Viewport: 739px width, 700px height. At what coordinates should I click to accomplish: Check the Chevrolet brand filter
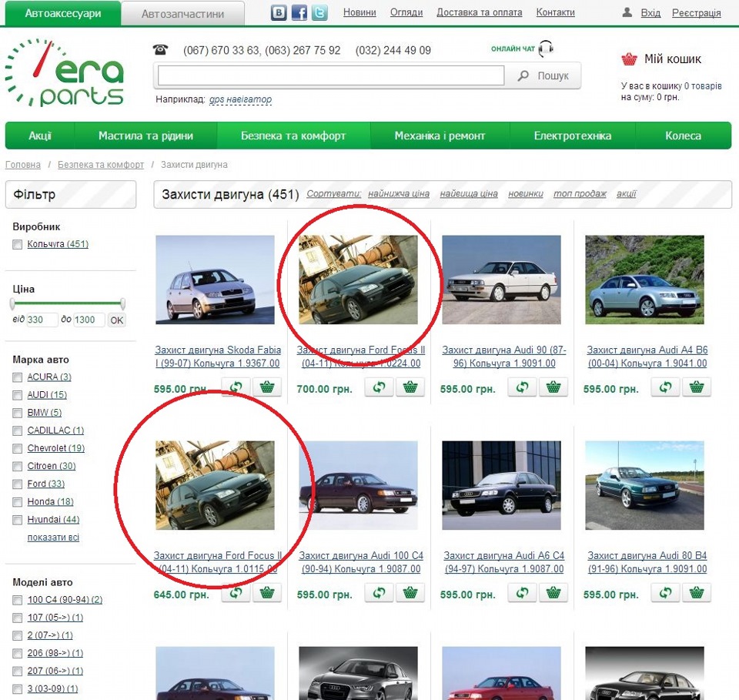coord(18,448)
